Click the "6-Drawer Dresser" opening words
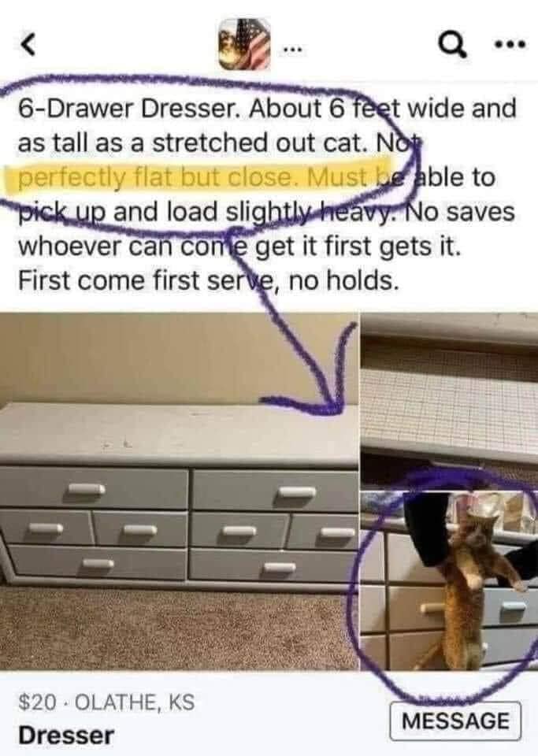The image size is (538, 756). pos(128,108)
